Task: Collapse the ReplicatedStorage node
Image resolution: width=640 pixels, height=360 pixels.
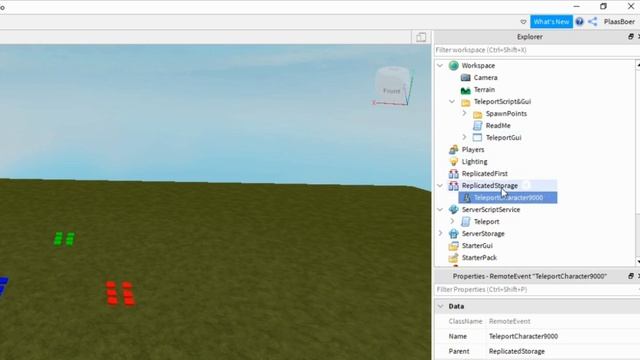Action: 440,185
